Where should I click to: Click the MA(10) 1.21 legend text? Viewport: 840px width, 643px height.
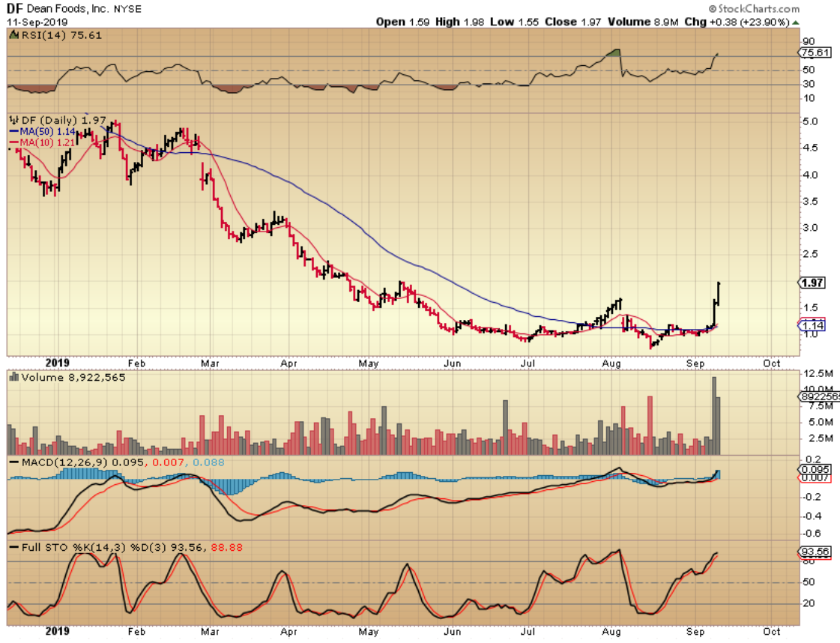pyautogui.click(x=47, y=142)
